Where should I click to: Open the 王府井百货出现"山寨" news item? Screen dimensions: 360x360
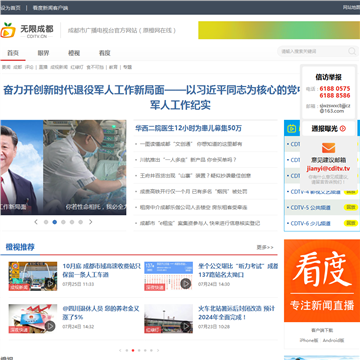[195, 176]
